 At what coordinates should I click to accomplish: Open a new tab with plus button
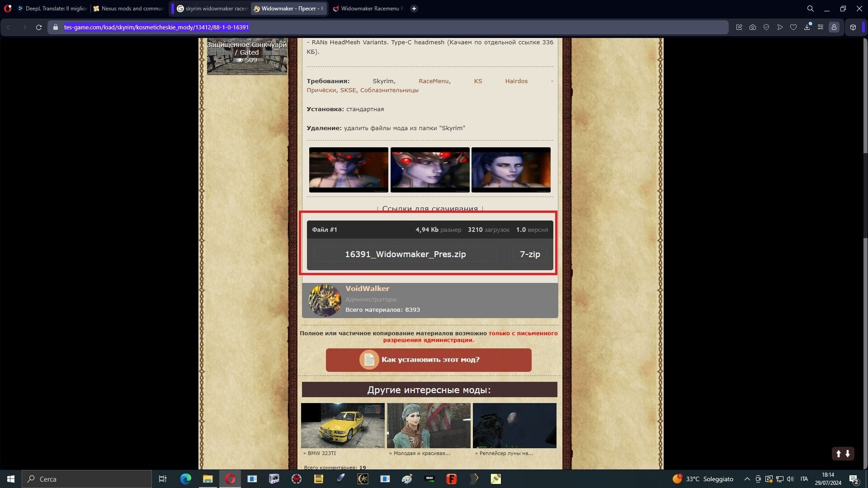414,9
